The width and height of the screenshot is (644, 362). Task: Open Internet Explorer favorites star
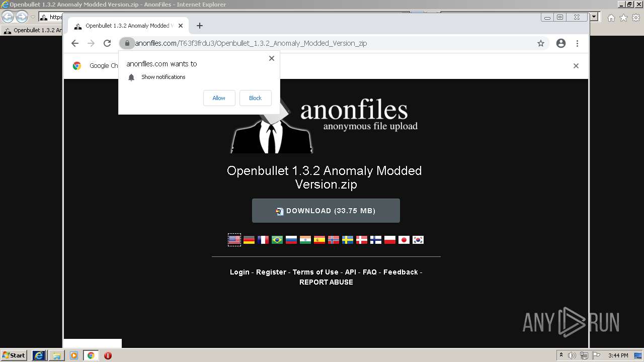tap(623, 18)
